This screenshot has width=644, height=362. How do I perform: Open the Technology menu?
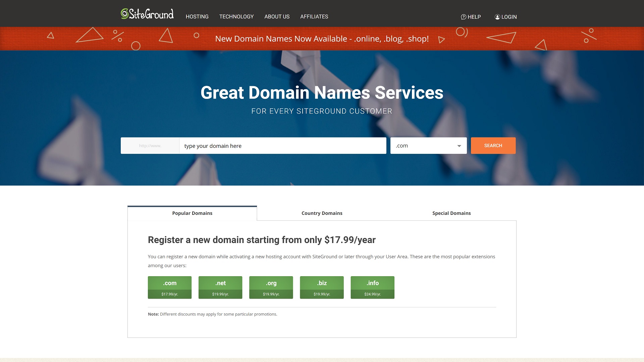click(236, 17)
